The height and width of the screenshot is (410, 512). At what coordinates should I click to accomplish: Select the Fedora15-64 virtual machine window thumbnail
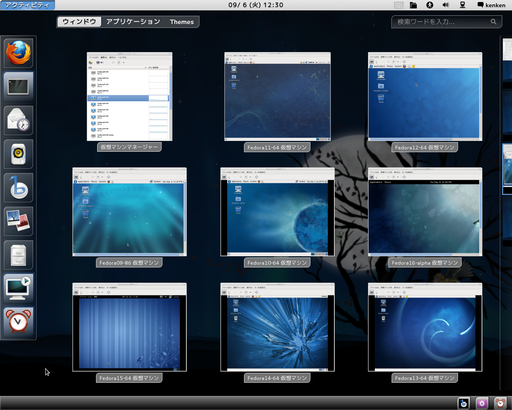[x=130, y=327]
